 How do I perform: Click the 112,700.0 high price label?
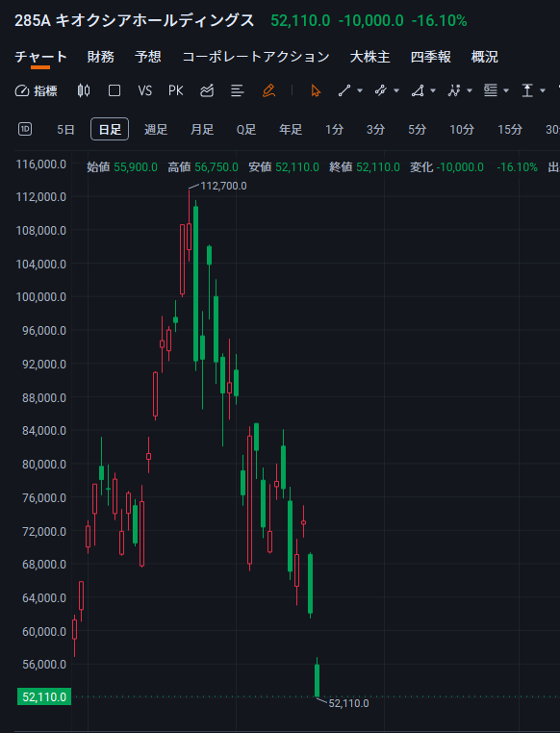[x=223, y=186]
